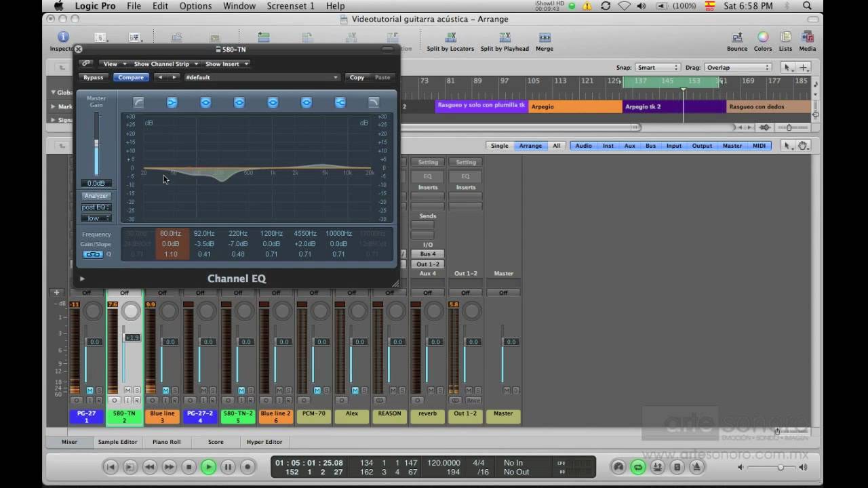The height and width of the screenshot is (488, 868).
Task: Toggle the high shelf band at 10000Hz
Action: 340,102
